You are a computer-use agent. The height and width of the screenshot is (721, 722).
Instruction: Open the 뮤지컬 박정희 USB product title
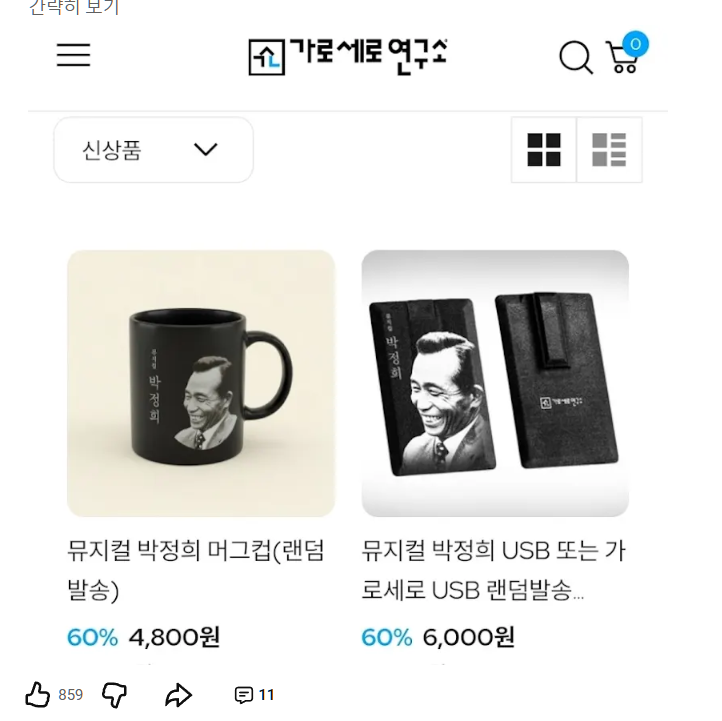(x=493, y=569)
